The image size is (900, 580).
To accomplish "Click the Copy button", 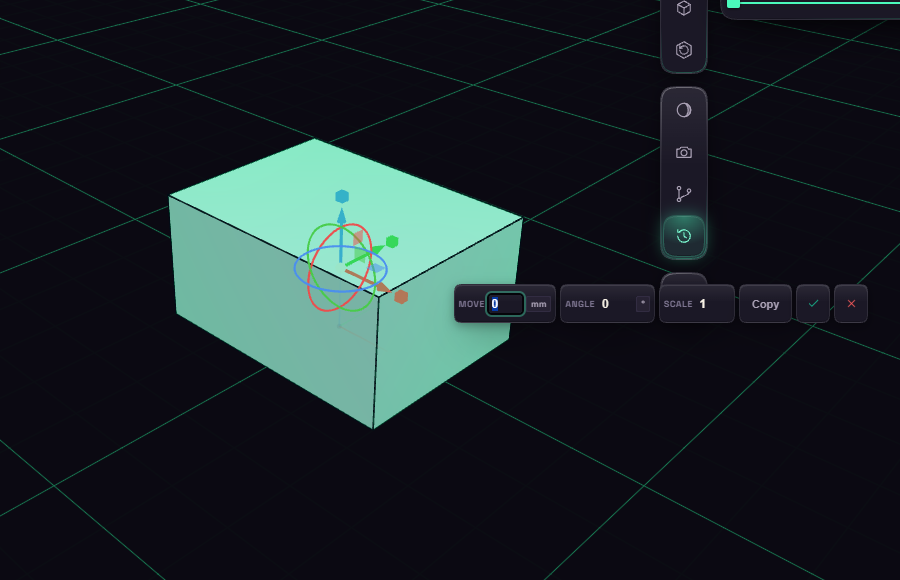I will [765, 304].
